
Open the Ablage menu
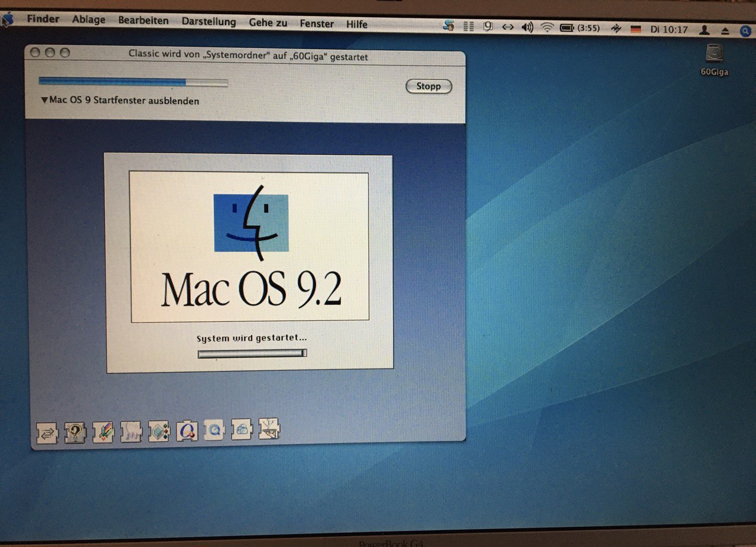click(89, 20)
